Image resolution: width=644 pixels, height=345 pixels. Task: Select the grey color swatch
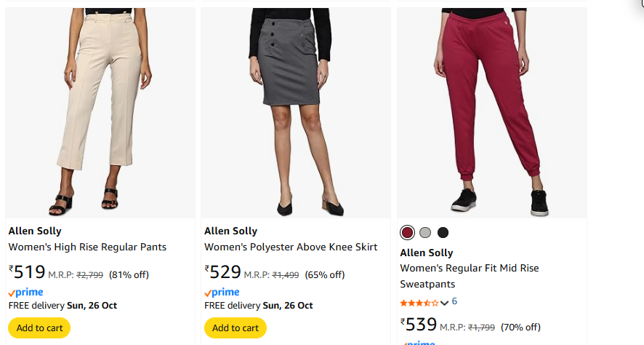point(425,233)
